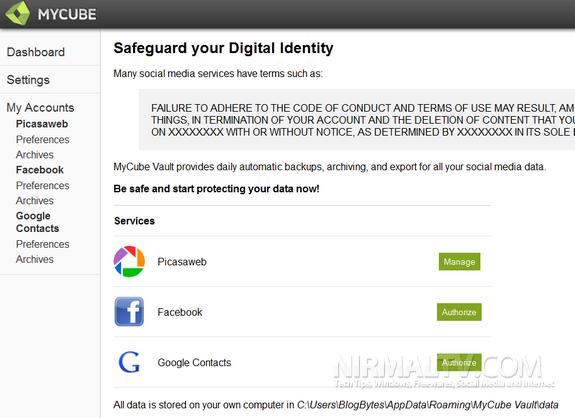Viewport: 575px width, 418px height.
Task: Open Preferences under Facebook
Action: (x=43, y=186)
